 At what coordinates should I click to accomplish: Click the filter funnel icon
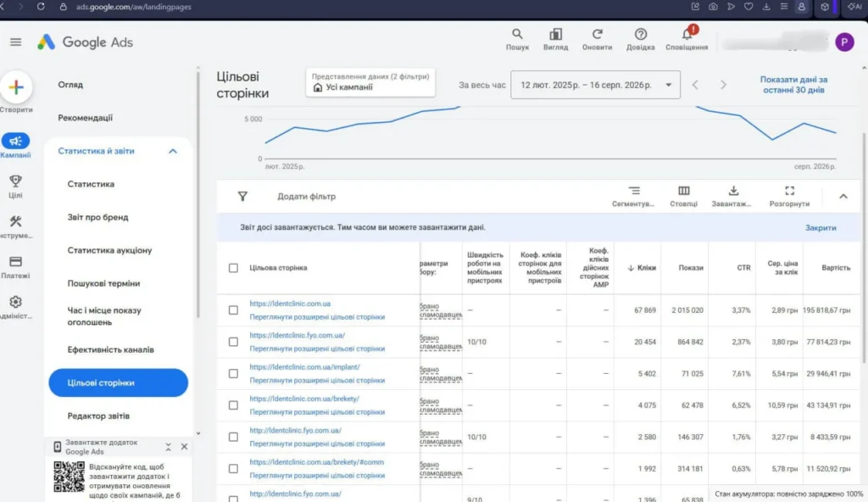tap(242, 196)
